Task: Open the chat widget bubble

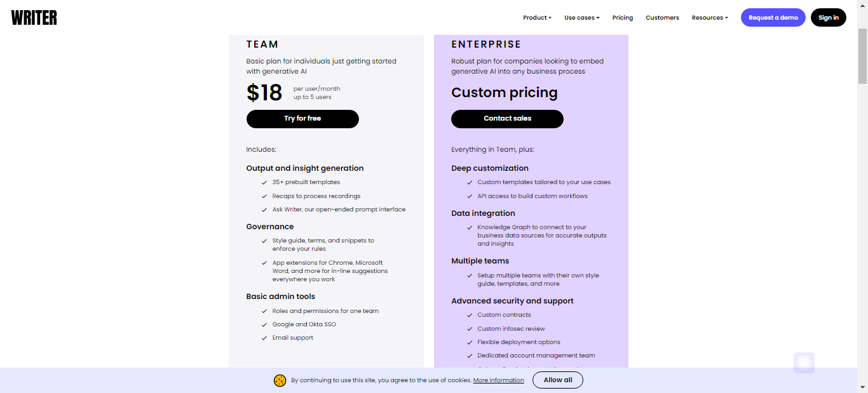Action: (x=804, y=363)
